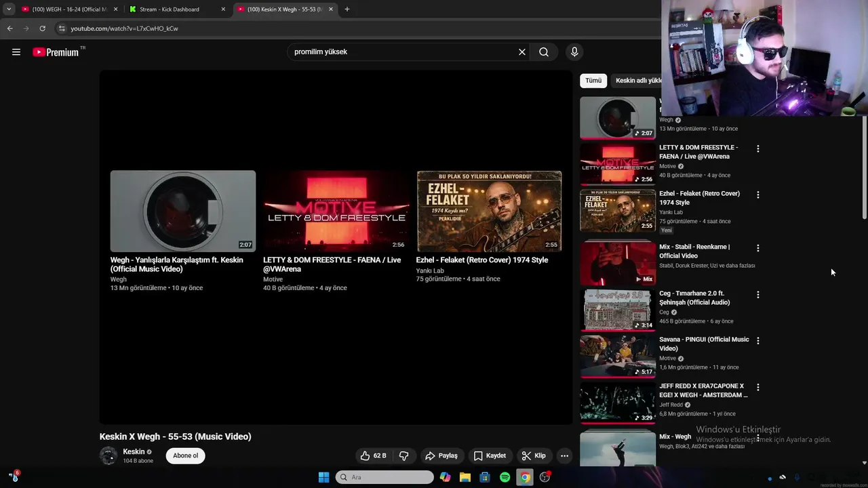The width and height of the screenshot is (868, 488).
Task: Open Keskin channel avatar
Action: tap(108, 456)
